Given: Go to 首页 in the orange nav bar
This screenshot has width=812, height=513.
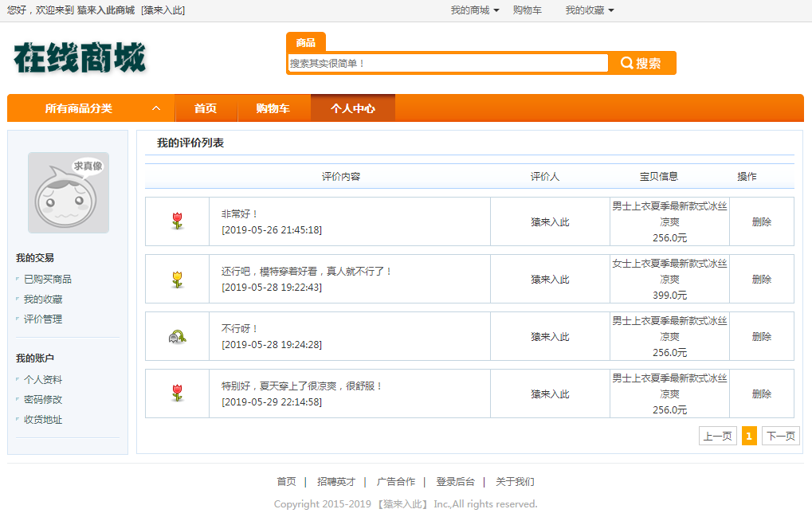Looking at the screenshot, I should (x=206, y=108).
